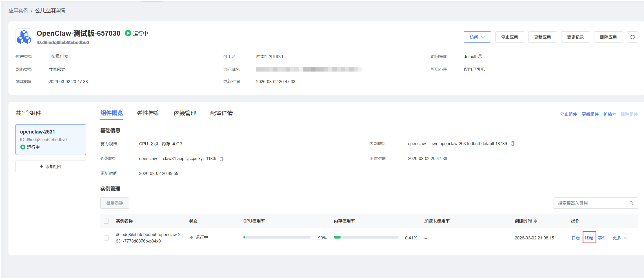The image size is (644, 278).
Task: Copy the internal network address
Action: (513, 144)
